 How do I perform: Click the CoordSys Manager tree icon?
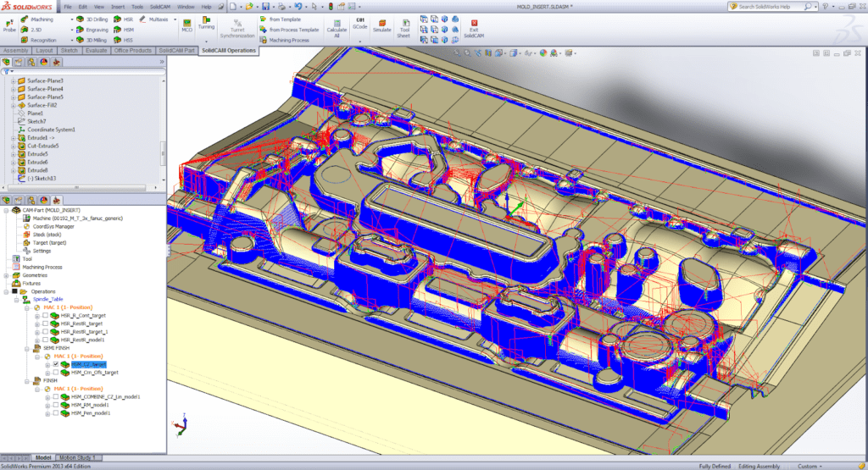click(x=27, y=226)
